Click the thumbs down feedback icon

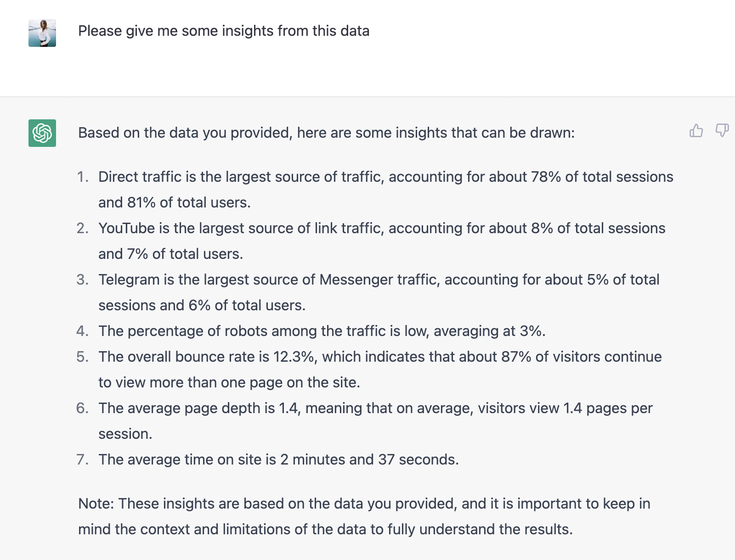point(722,131)
